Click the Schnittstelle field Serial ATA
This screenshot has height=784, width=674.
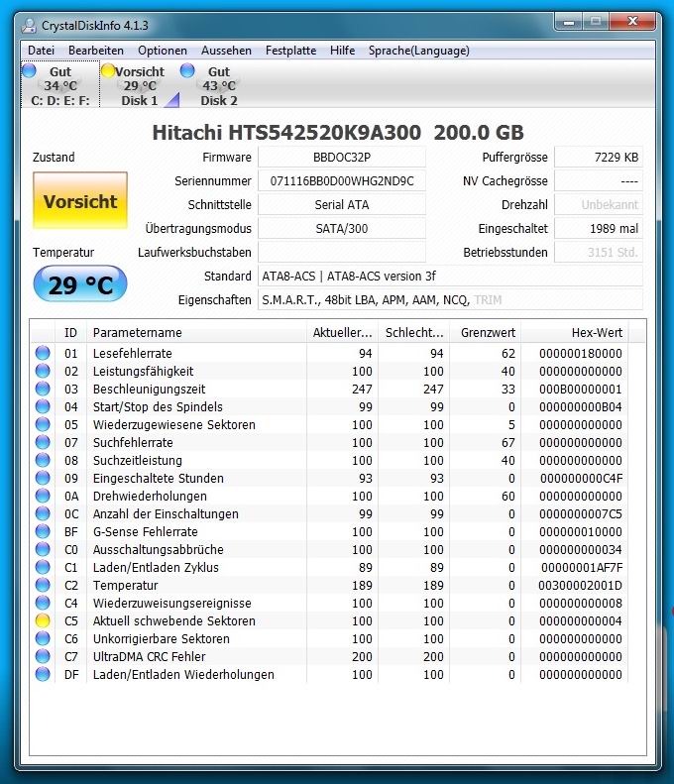tap(342, 204)
